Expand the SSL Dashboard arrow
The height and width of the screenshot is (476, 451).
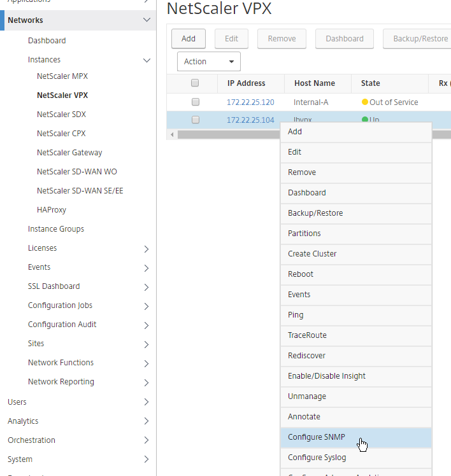[146, 287]
